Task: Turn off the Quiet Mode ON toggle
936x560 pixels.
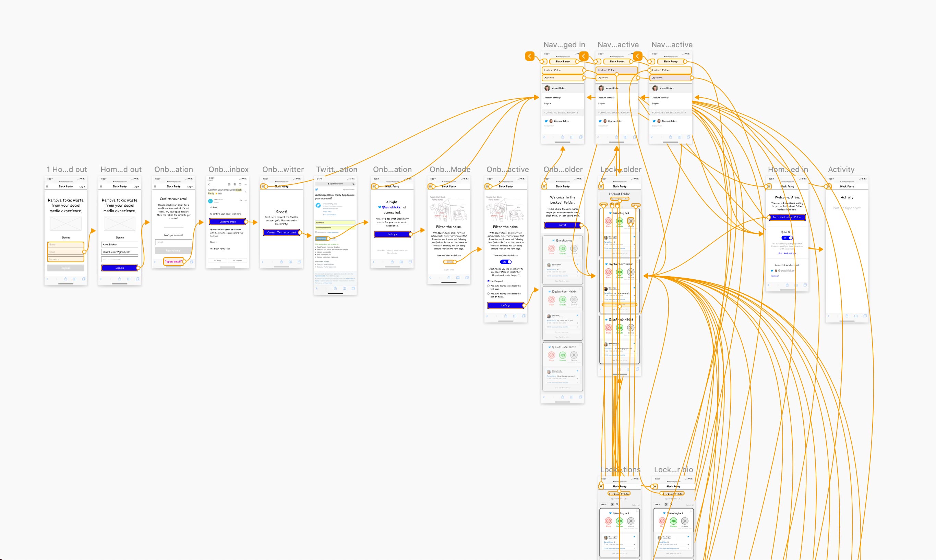Action: 787,238
